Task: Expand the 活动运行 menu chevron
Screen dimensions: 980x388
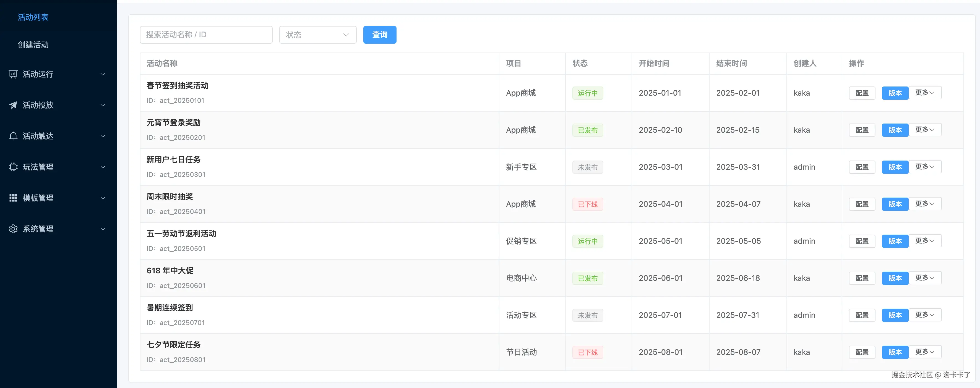Action: (x=103, y=74)
